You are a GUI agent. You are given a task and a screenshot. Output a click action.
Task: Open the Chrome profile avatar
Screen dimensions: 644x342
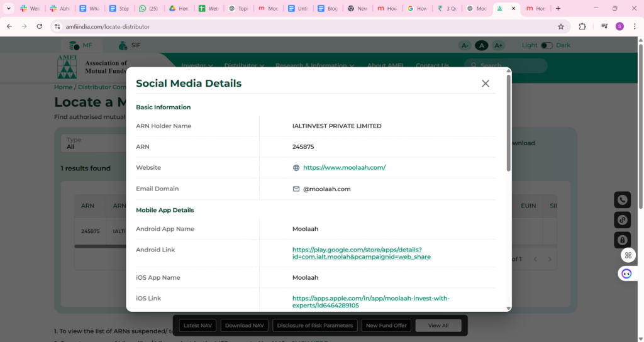[619, 26]
